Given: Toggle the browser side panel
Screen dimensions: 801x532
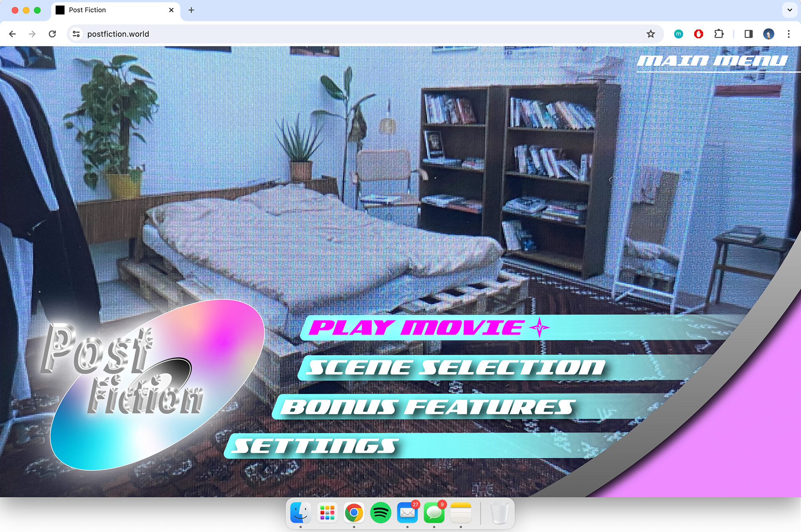Looking at the screenshot, I should [x=748, y=34].
